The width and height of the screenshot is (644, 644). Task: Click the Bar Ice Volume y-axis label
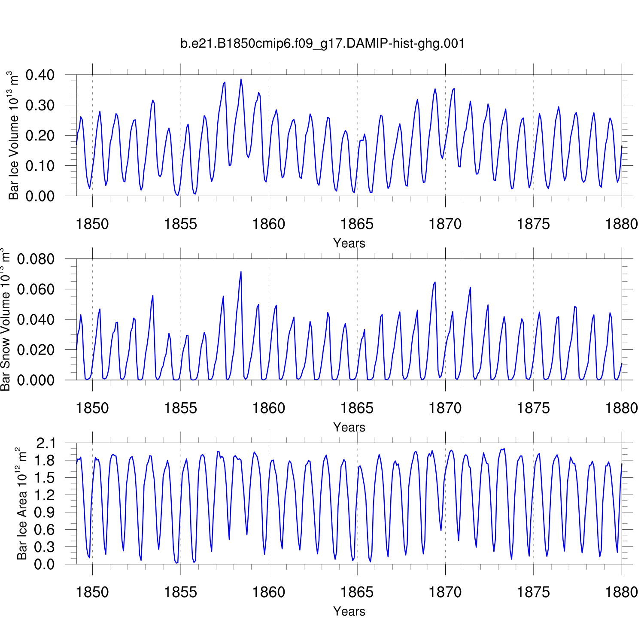[14, 136]
